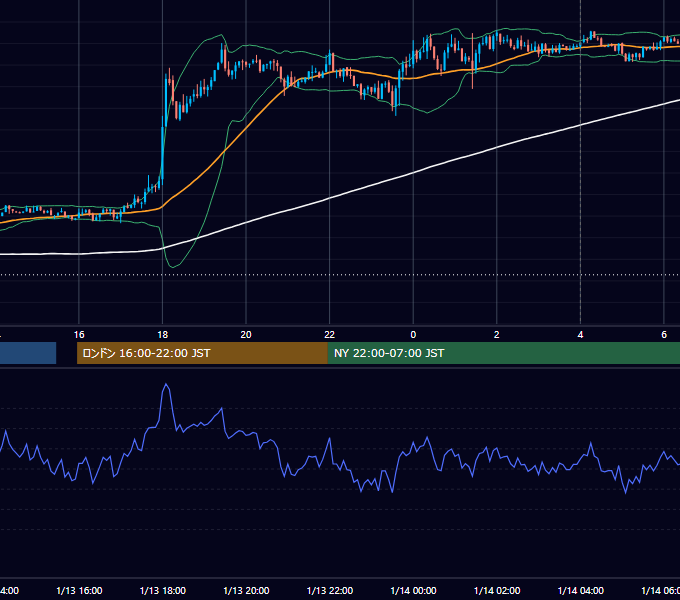Click the highest peak of the blue oscillator line

click(x=166, y=384)
